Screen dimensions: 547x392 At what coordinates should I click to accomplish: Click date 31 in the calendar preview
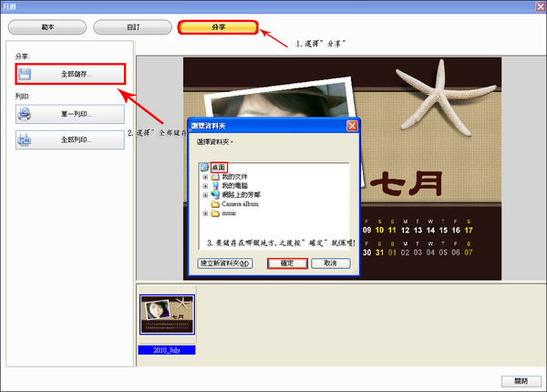(x=379, y=253)
